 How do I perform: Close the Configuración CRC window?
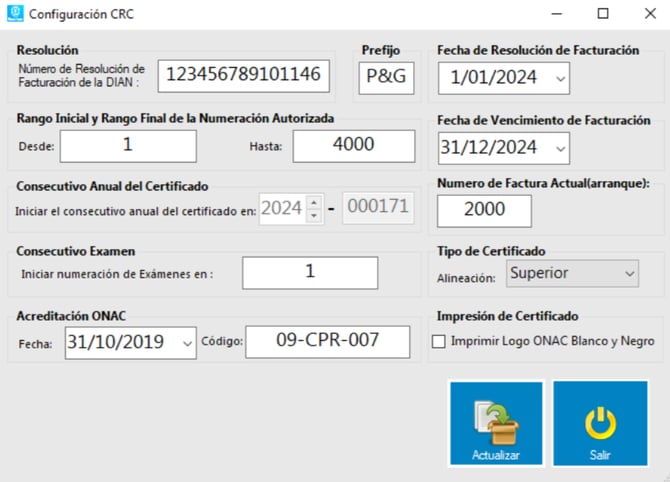[647, 15]
